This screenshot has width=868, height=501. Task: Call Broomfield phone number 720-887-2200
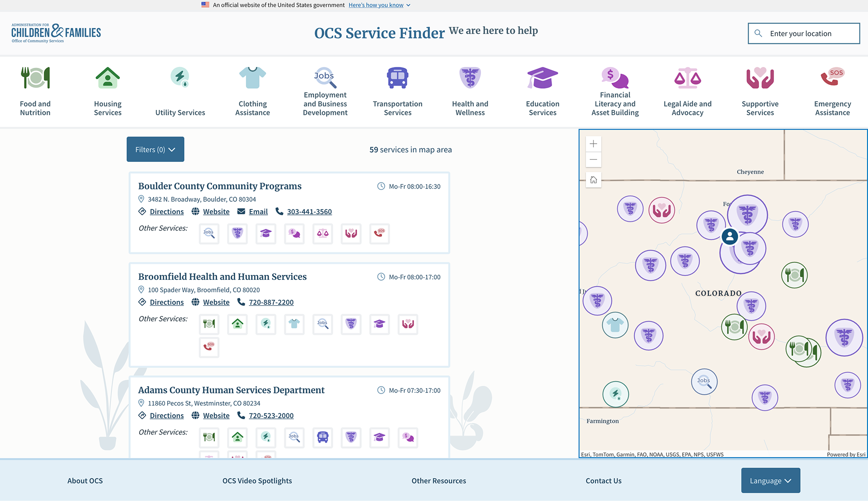[271, 302]
